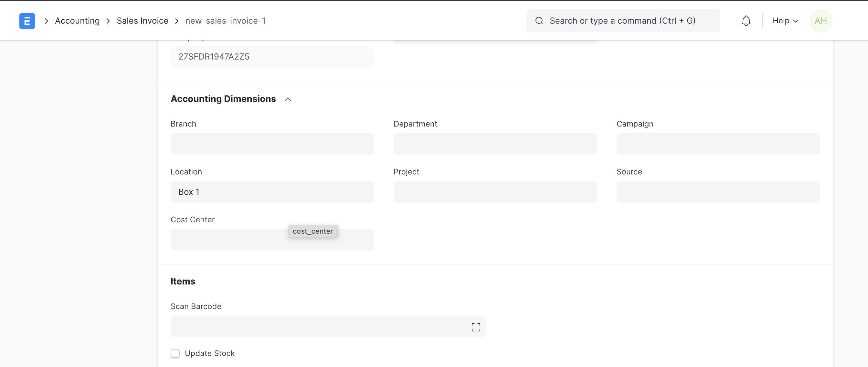Open the user menu via AH avatar

tap(820, 21)
